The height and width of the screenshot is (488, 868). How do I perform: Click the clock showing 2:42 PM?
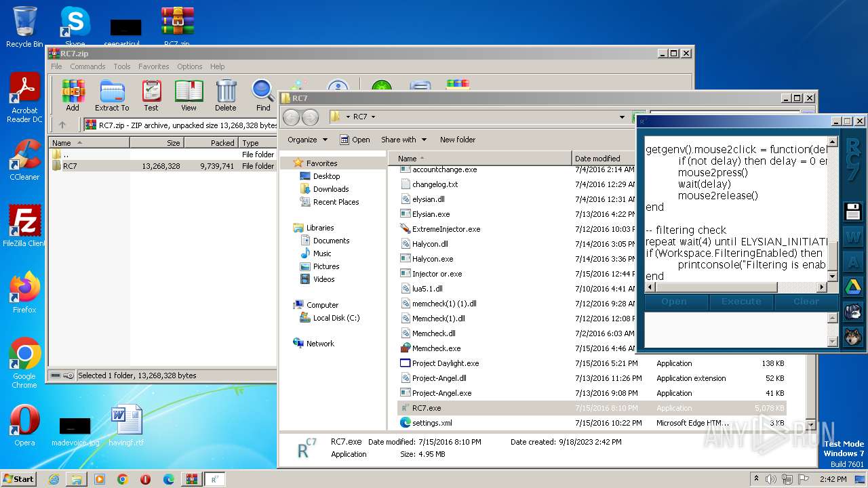[x=834, y=479]
